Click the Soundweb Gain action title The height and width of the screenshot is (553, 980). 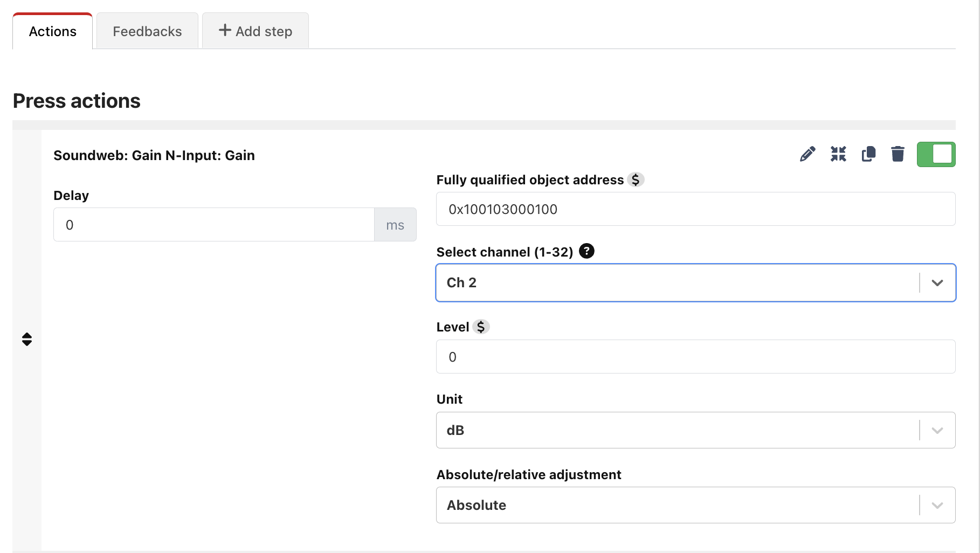154,155
